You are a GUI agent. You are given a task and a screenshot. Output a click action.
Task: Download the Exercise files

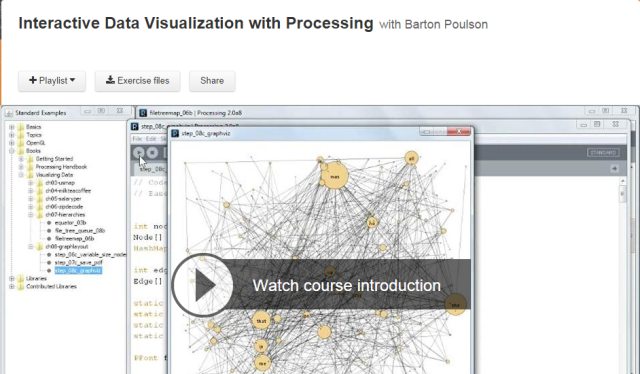pos(138,81)
